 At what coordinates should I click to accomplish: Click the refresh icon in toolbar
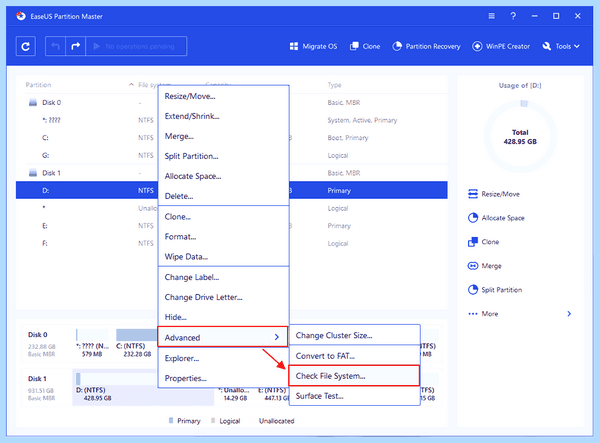[26, 46]
